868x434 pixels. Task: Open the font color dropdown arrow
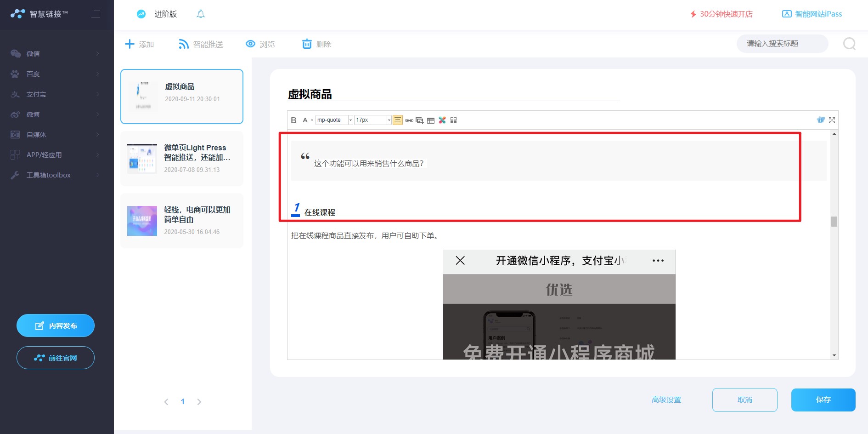click(312, 120)
